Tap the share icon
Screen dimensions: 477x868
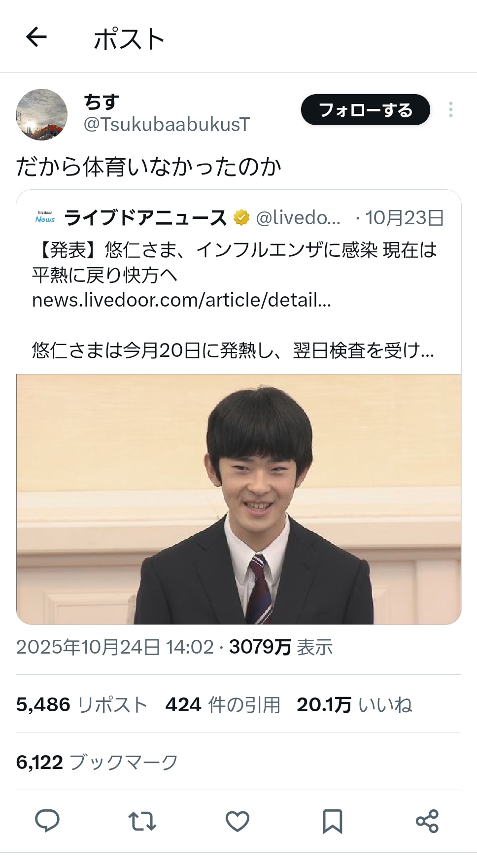tap(427, 821)
